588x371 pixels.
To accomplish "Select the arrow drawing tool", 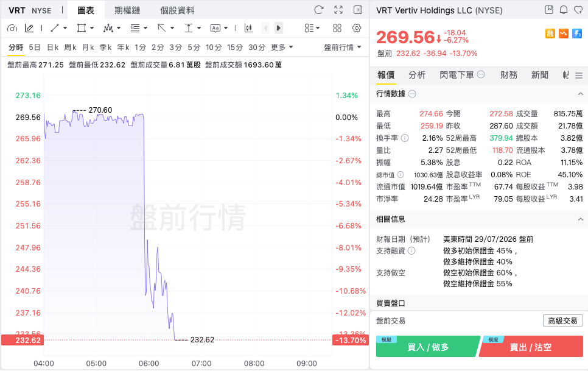I will click(x=162, y=28).
